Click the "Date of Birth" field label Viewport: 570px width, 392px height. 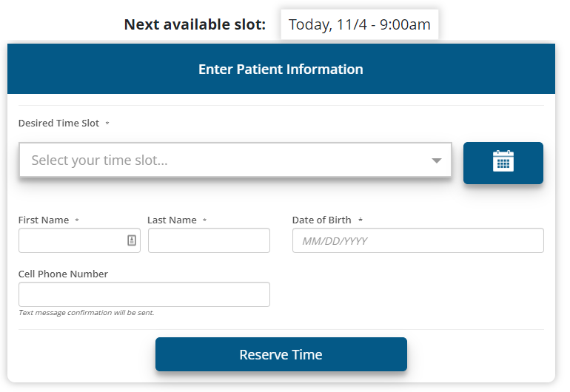tap(321, 220)
